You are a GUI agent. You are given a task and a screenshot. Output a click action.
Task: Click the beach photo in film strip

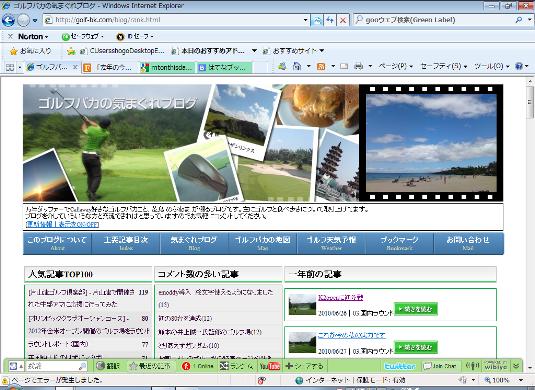[x=431, y=143]
